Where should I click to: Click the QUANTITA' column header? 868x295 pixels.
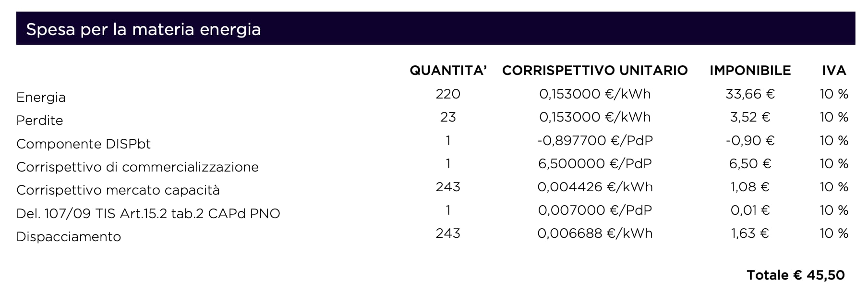pos(448,71)
